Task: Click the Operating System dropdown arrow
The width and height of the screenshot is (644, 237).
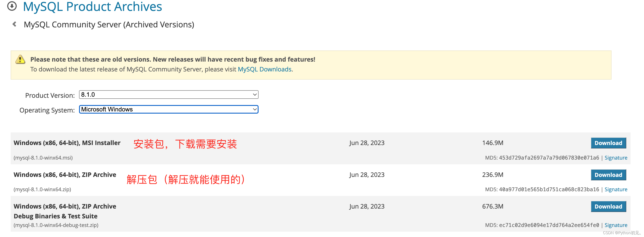Action: click(x=254, y=109)
